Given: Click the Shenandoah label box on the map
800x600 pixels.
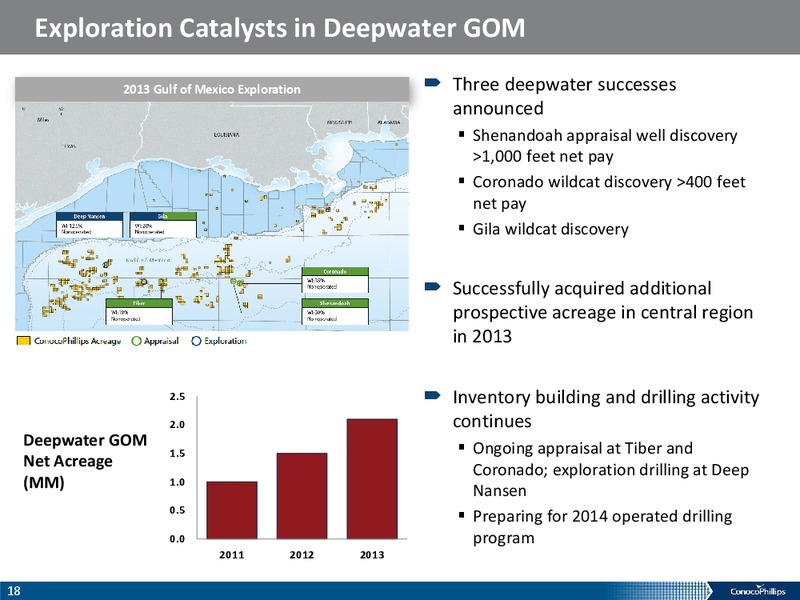Looking at the screenshot, I should coord(335,311).
